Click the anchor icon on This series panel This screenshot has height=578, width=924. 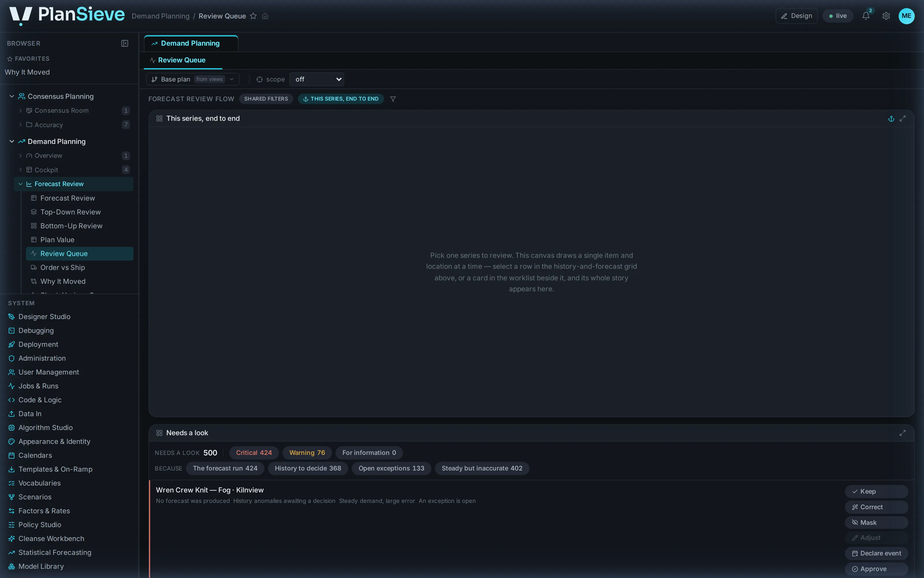click(891, 118)
